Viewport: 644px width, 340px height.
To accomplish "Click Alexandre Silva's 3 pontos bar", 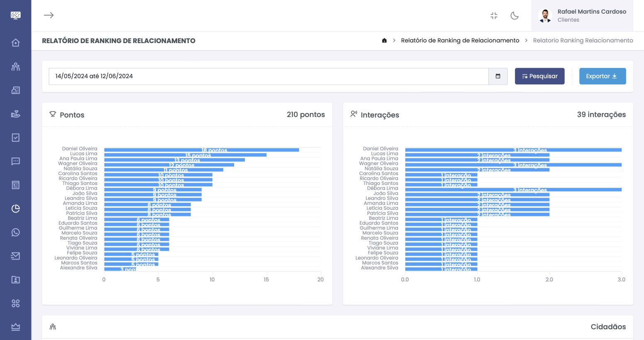I will [x=120, y=269].
